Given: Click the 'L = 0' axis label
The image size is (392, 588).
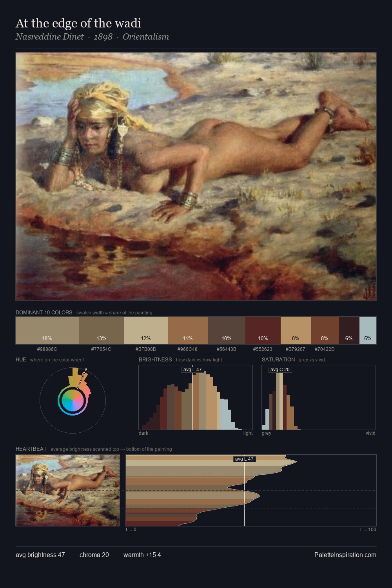Looking at the screenshot, I should click(131, 530).
